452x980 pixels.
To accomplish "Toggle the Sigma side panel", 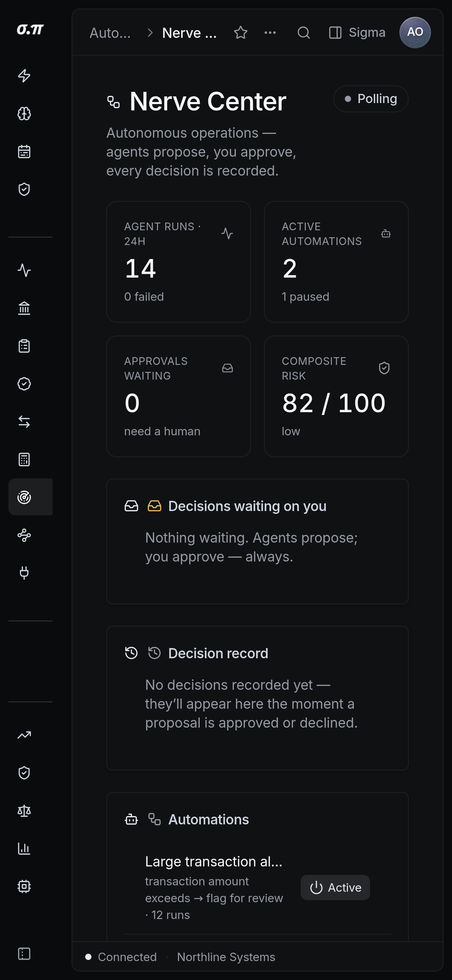I will 357,33.
